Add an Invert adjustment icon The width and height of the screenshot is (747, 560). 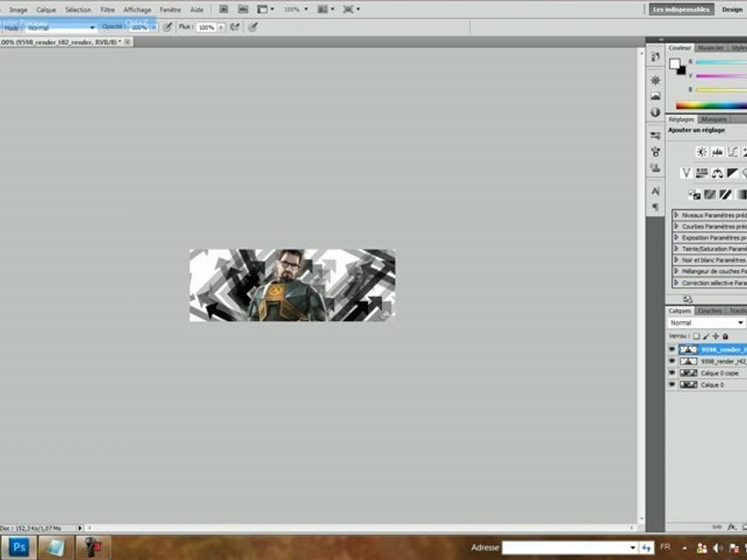[x=695, y=194]
